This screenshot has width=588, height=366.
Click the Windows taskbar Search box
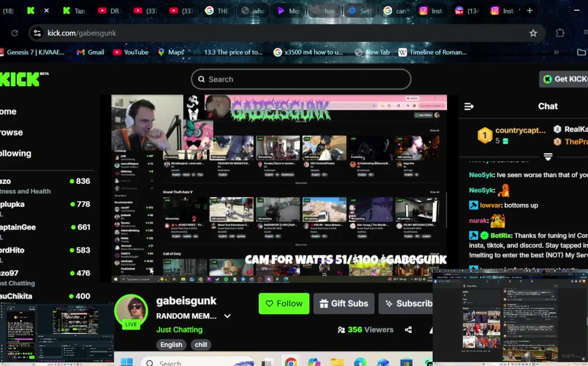(197, 362)
